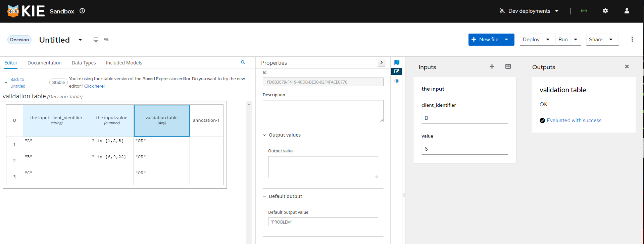This screenshot has width=644, height=244.
Task: Close the DMN runner panel
Action: click(x=627, y=66)
